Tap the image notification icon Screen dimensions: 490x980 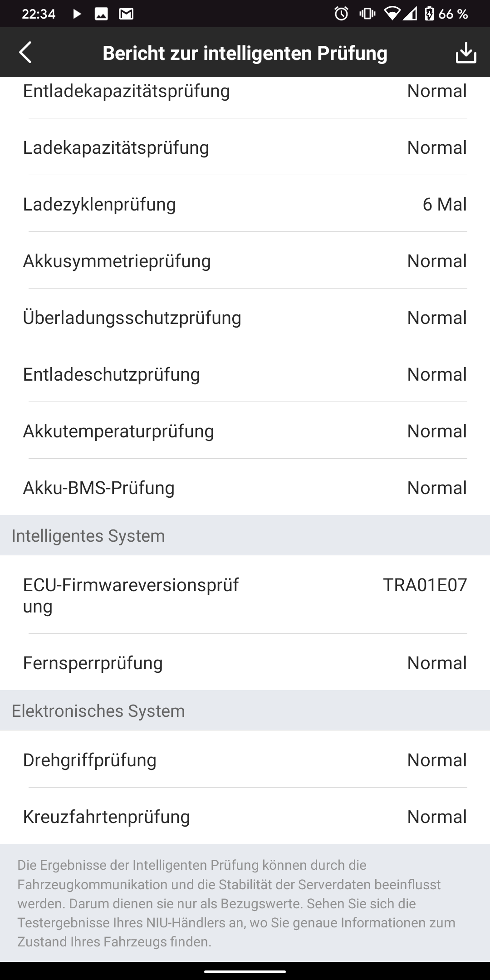[x=101, y=14]
